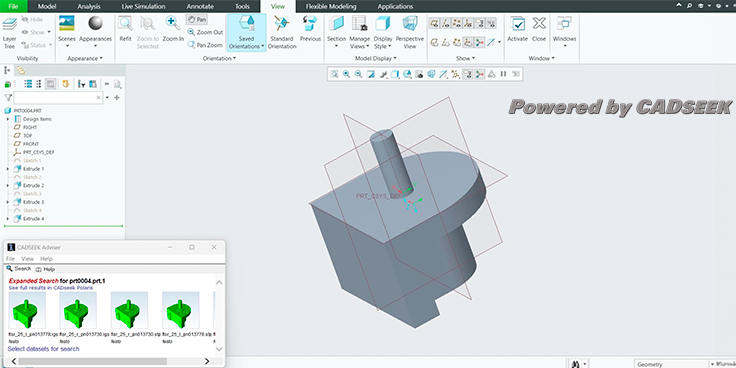Switch to the model tree tab icon
Viewport: 736px width, 368px height.
point(7,70)
